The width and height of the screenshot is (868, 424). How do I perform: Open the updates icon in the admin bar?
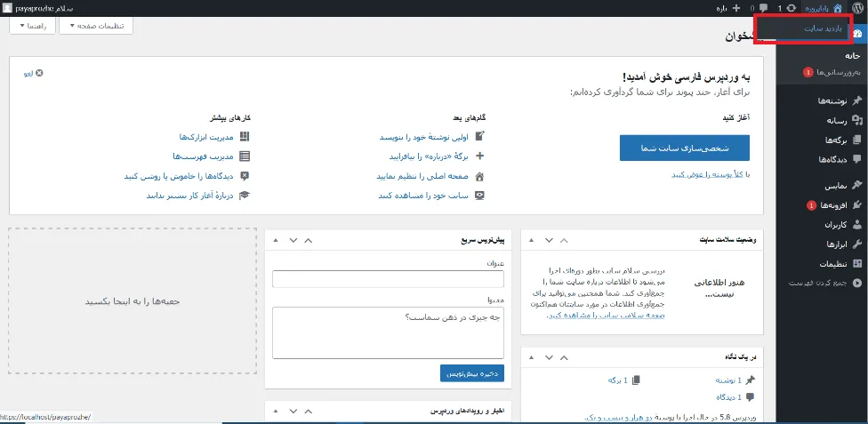pyautogui.click(x=792, y=8)
